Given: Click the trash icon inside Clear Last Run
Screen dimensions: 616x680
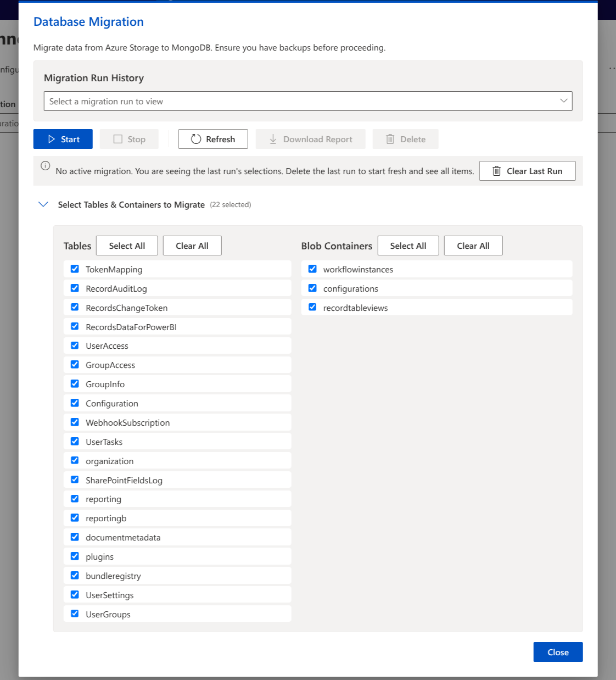Looking at the screenshot, I should [x=497, y=171].
